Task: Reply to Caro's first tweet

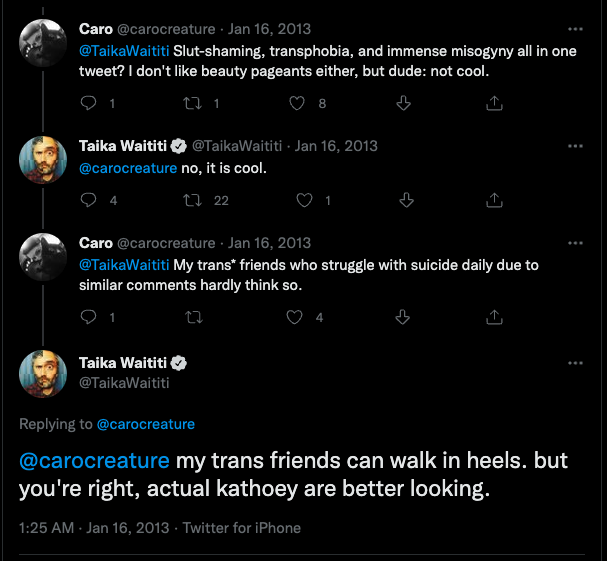Action: (88, 103)
